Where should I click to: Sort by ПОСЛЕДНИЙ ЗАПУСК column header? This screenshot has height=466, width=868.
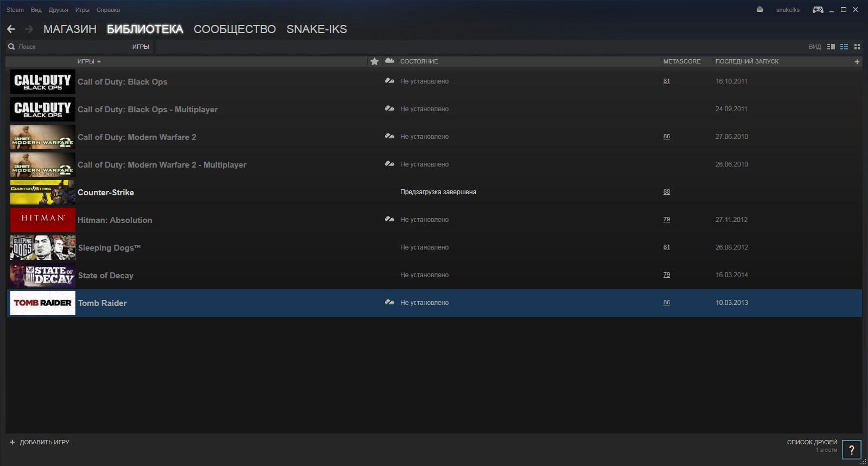click(x=747, y=61)
